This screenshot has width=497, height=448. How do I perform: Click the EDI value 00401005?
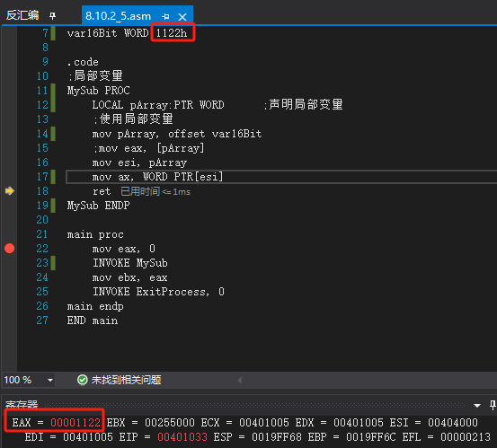click(x=88, y=437)
